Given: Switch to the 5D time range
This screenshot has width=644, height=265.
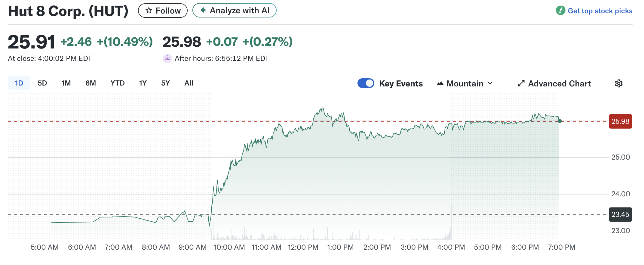Looking at the screenshot, I should tap(42, 83).
